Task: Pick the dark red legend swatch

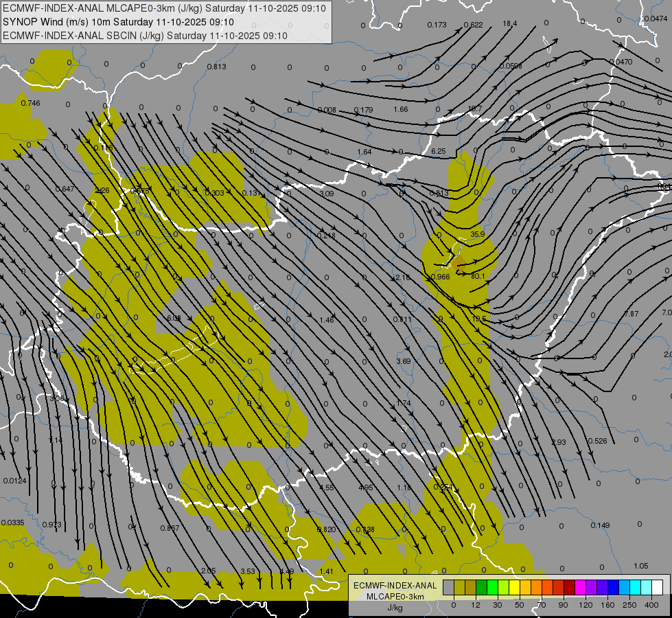Action: [x=569, y=587]
